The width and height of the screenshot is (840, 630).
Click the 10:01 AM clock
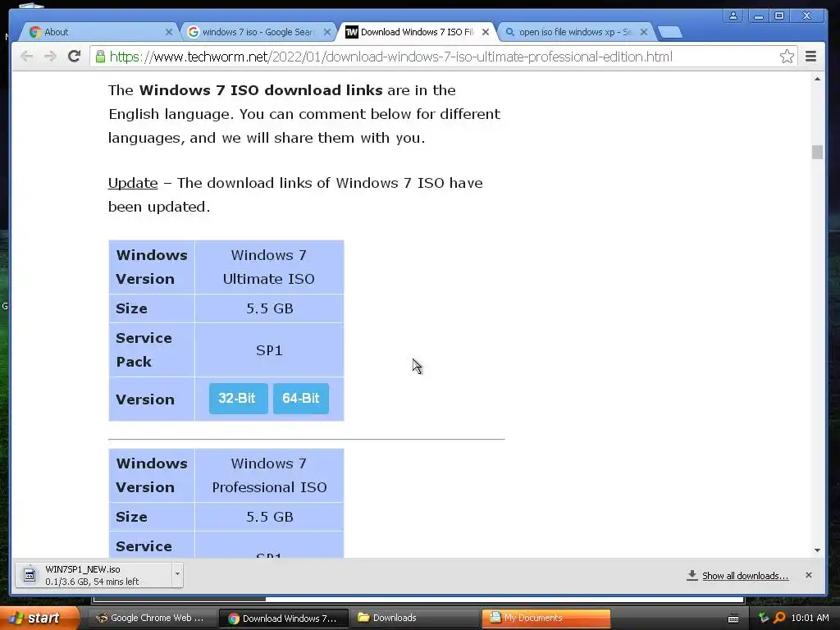pos(810,618)
